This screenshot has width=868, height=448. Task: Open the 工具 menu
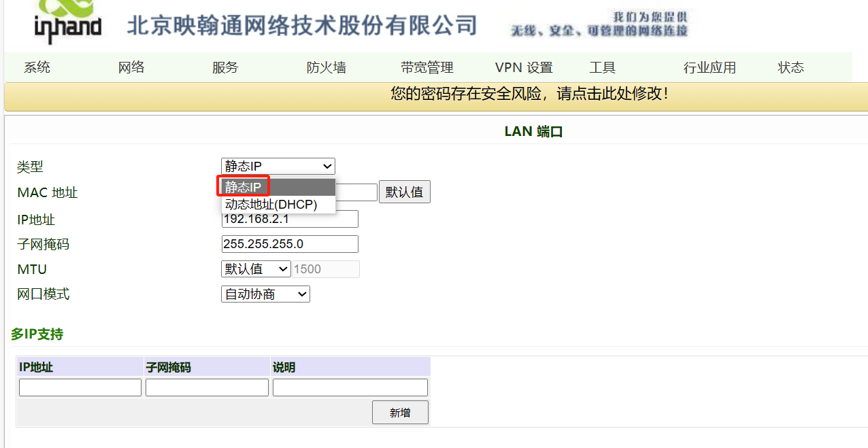603,67
